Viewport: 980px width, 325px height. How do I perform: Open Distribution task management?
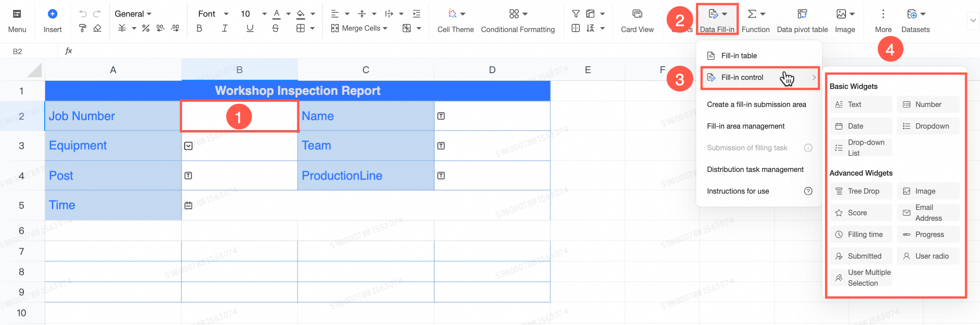[x=755, y=169]
